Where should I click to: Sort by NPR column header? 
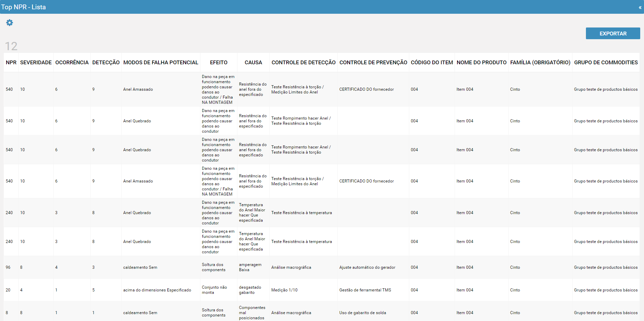coord(11,63)
